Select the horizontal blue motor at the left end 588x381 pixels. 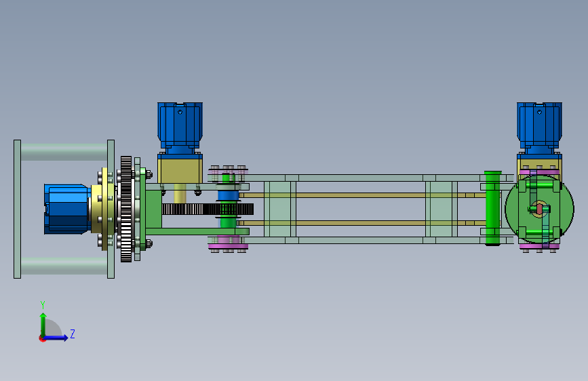tap(67, 209)
